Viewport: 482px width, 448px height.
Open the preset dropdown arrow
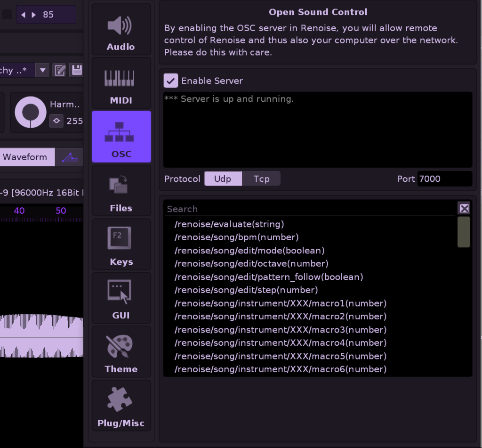tap(43, 71)
